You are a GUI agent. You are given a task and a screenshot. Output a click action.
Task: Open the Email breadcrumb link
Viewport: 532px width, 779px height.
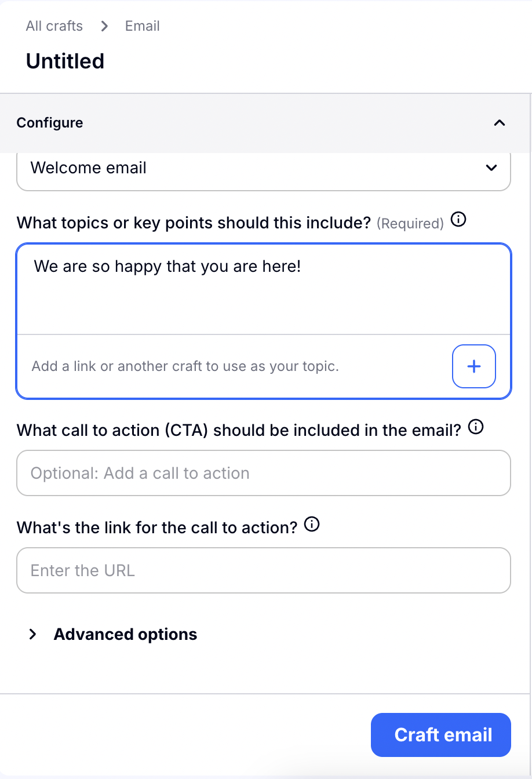click(143, 26)
